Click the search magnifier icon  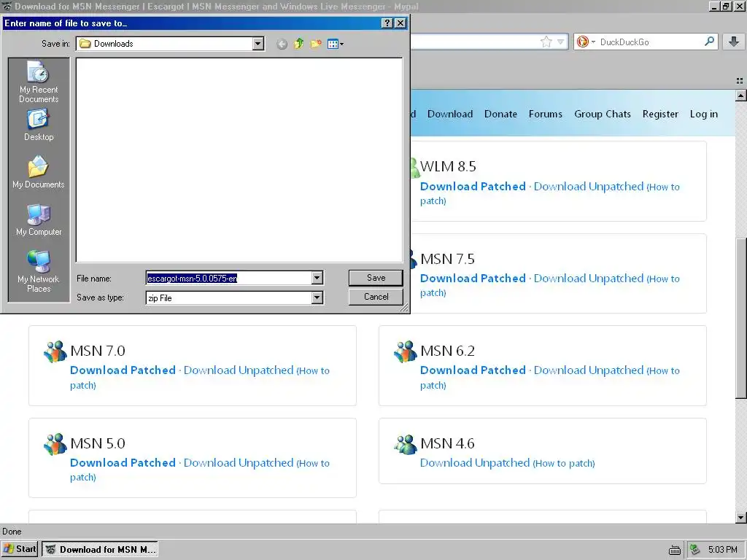(709, 42)
